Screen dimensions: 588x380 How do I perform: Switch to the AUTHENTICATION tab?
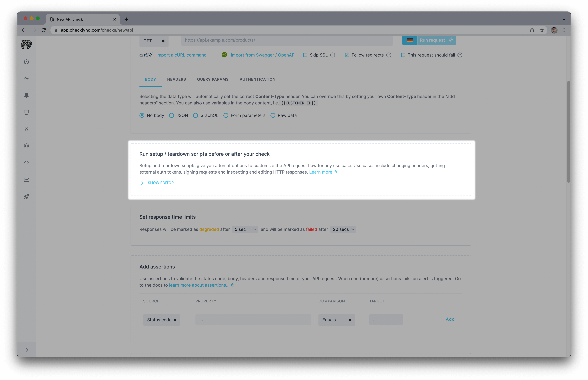click(x=258, y=79)
